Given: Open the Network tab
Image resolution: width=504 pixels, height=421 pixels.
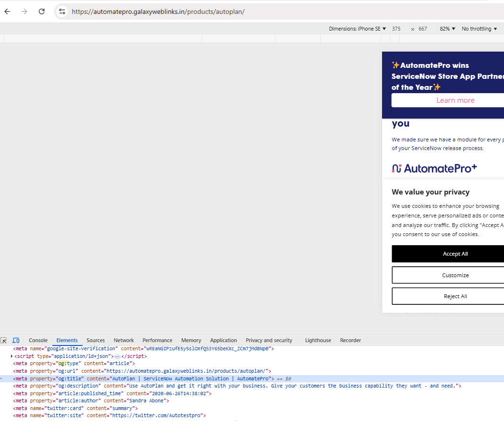Looking at the screenshot, I should pos(123,340).
